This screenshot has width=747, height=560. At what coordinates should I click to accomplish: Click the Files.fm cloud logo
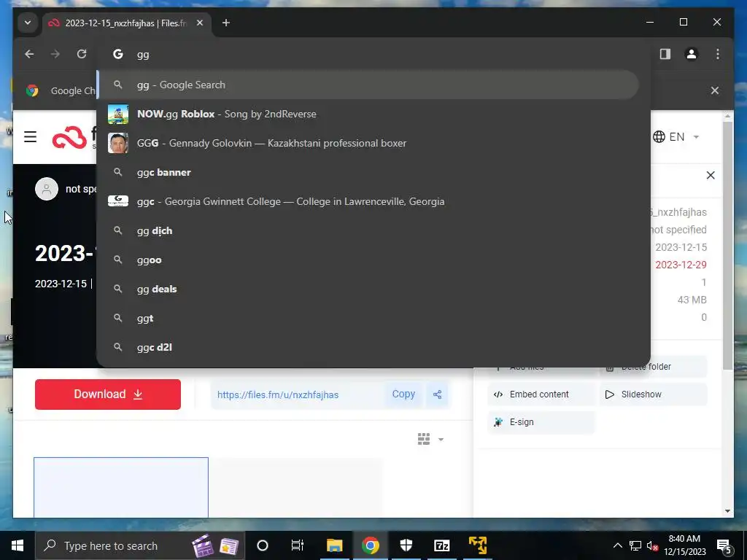[69, 138]
